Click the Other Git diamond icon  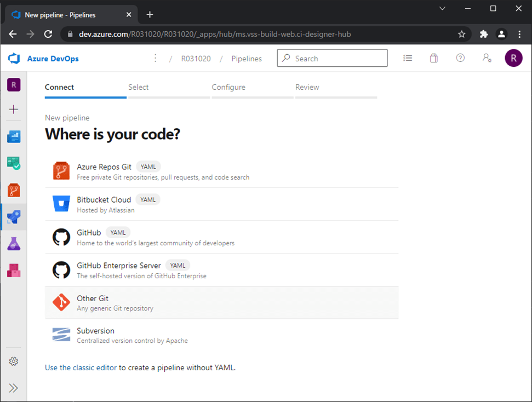pyautogui.click(x=61, y=302)
